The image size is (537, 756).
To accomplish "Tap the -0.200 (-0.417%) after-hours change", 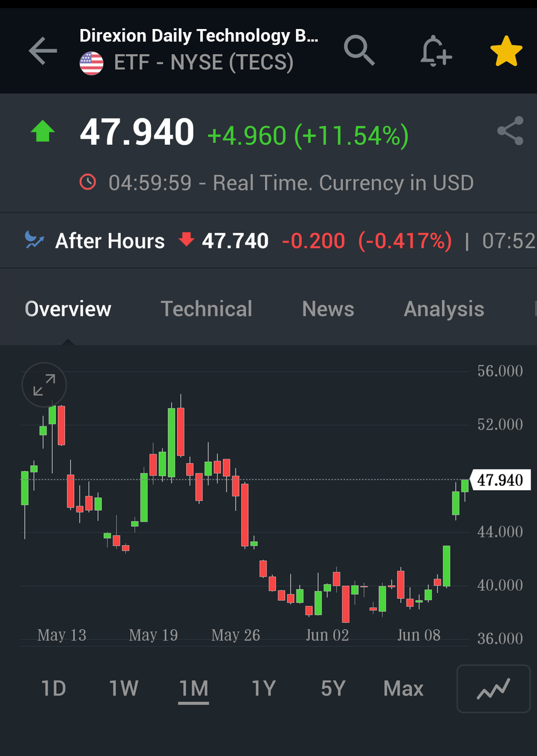I will (367, 241).
